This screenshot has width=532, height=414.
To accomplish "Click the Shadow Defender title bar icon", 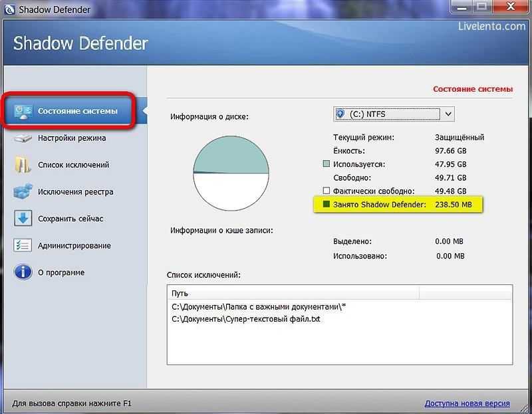I will (9, 9).
